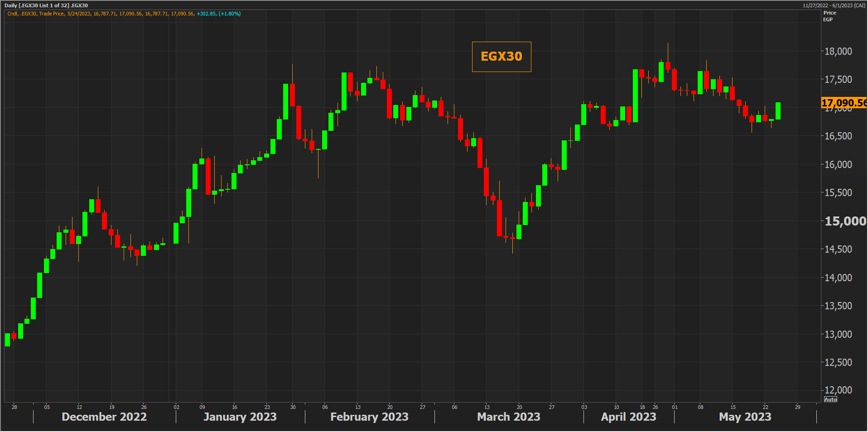
Task: Click the Auto scale button
Action: tap(830, 399)
